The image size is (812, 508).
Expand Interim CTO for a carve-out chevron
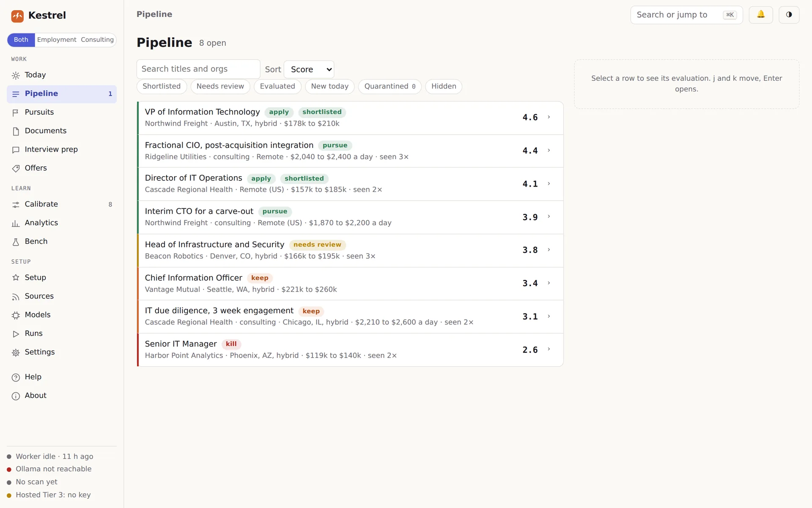tap(549, 217)
